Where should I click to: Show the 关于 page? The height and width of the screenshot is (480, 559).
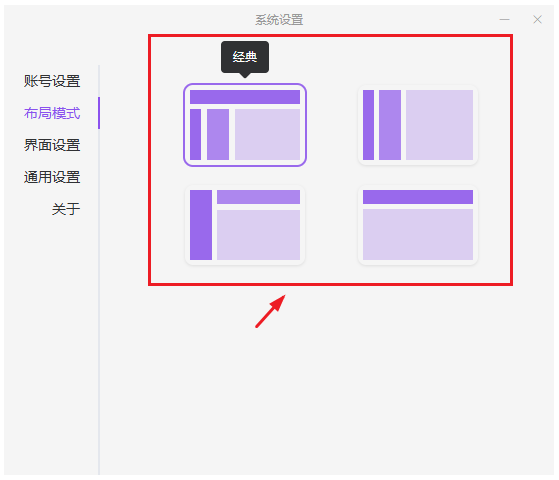66,209
